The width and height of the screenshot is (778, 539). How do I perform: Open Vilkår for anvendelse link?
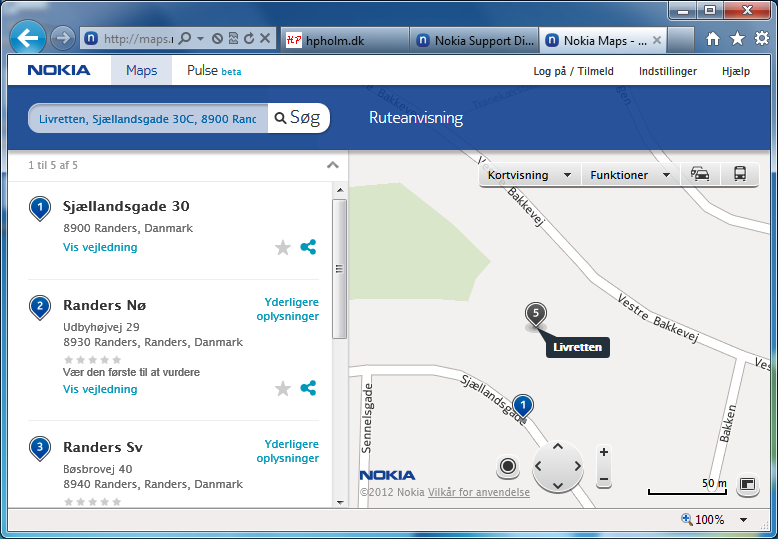(x=479, y=492)
